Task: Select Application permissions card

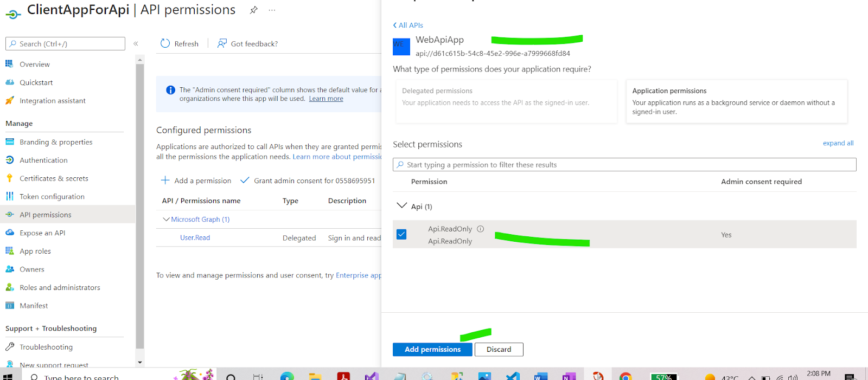Action: 737,101
